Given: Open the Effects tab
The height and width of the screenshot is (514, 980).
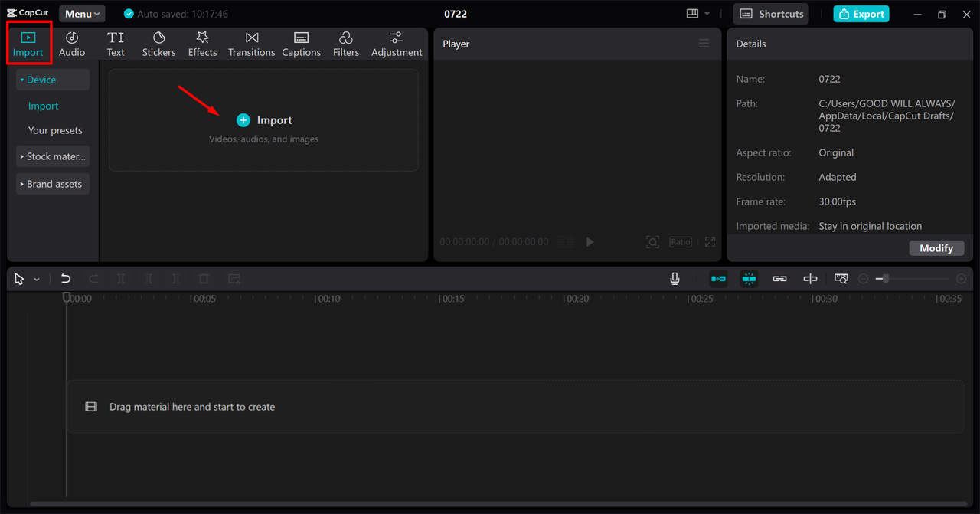Looking at the screenshot, I should 202,44.
